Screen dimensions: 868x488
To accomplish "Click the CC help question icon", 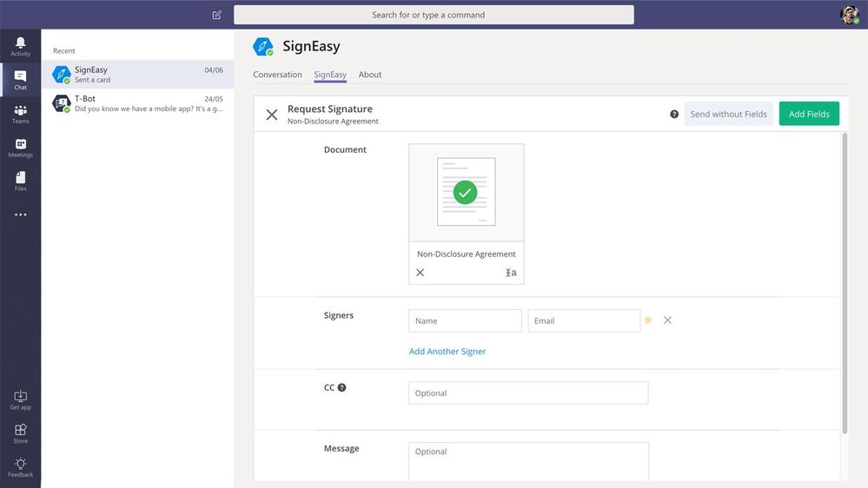I will [342, 387].
